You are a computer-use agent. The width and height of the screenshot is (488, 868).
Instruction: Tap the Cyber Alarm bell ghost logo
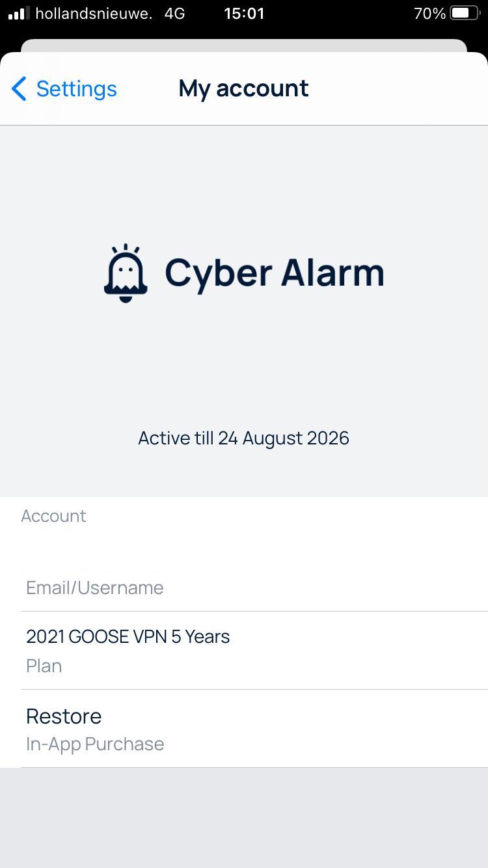pos(126,273)
